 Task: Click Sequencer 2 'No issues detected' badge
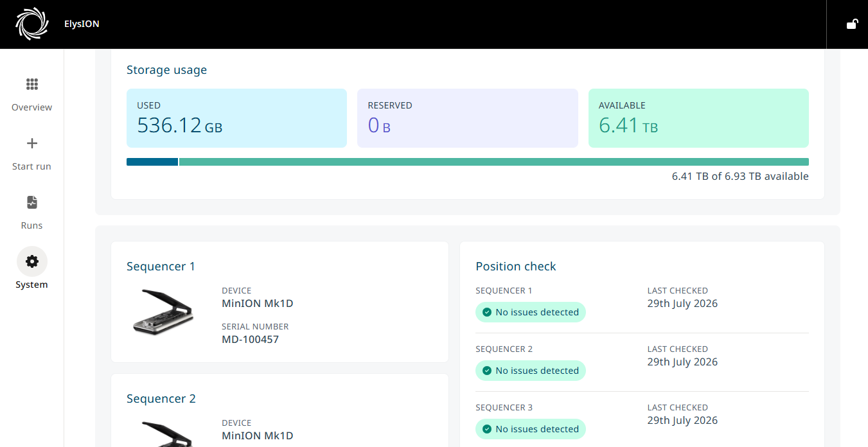pyautogui.click(x=531, y=371)
